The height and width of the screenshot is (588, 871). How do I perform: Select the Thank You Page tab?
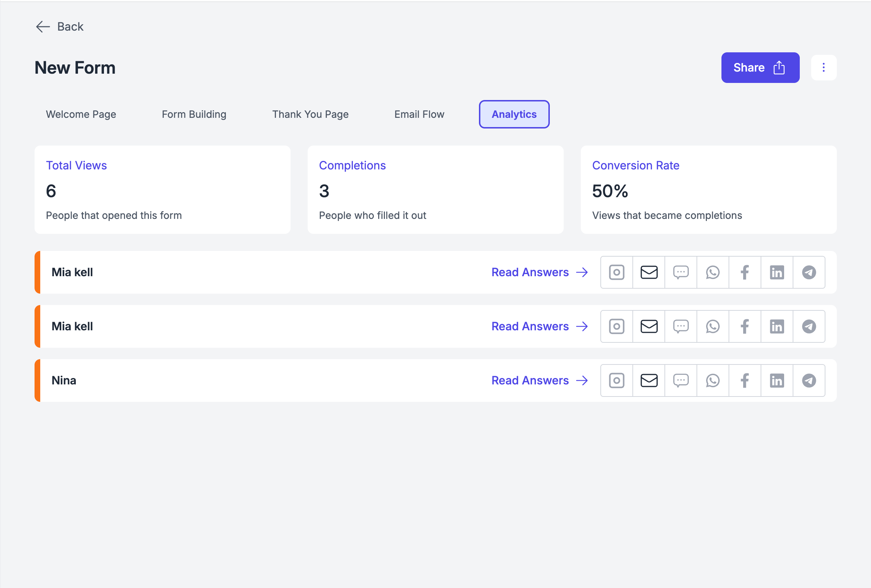(x=310, y=114)
